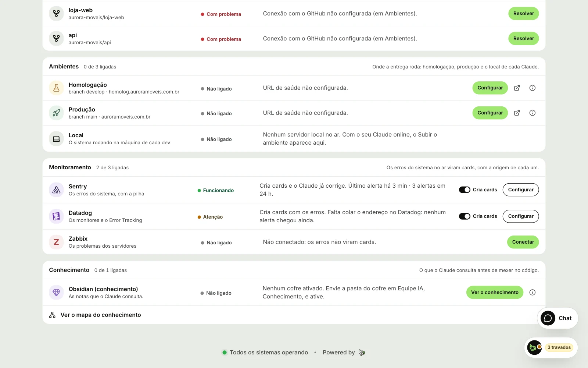
Task: Click the Powered by mascot logo
Action: [x=362, y=353]
